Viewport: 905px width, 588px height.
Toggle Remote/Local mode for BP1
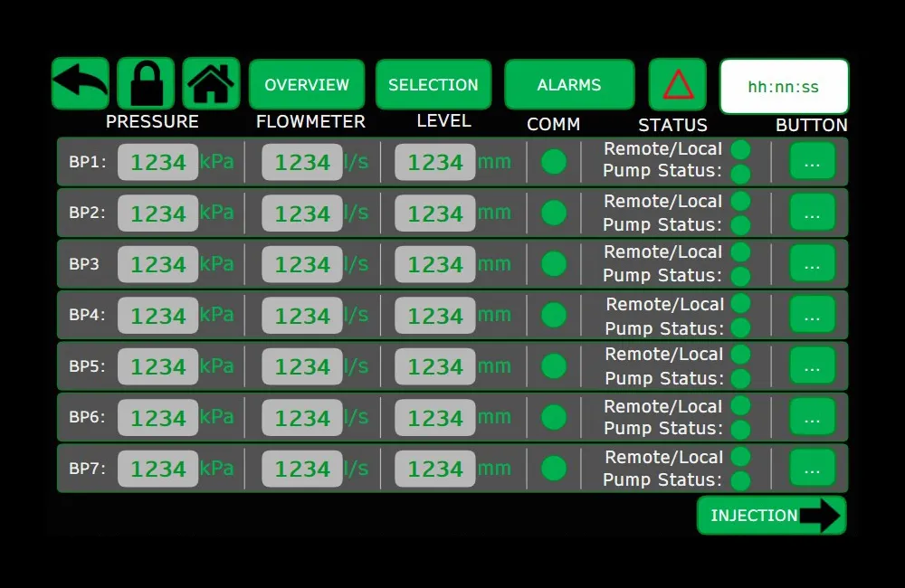(739, 149)
